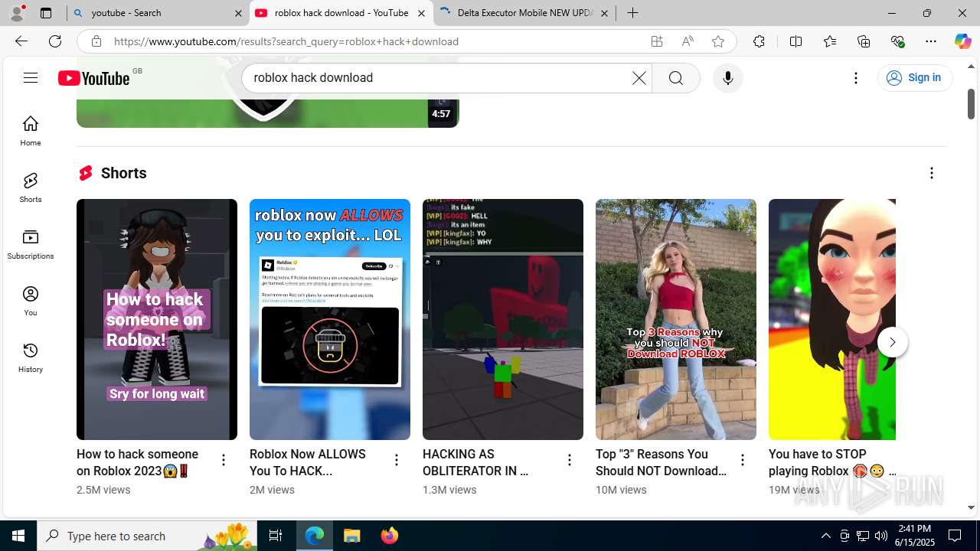The height and width of the screenshot is (551, 980).
Task: Open Shorts in sidebar
Action: 31,187
